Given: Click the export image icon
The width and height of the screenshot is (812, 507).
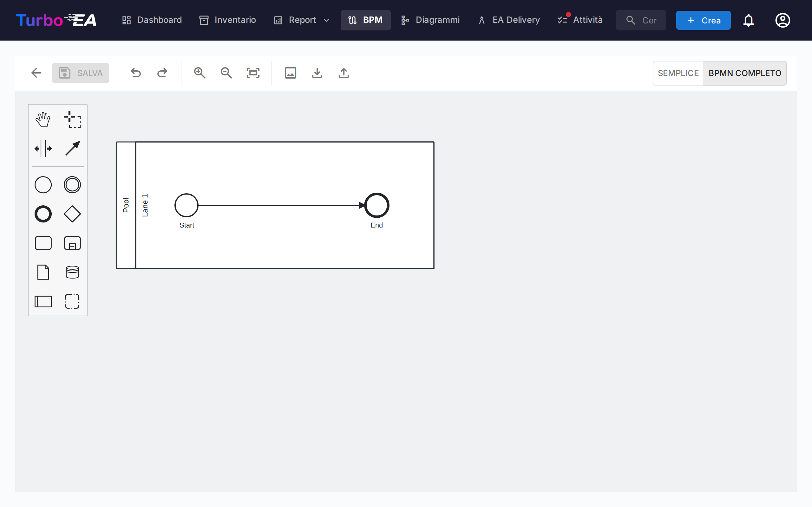Looking at the screenshot, I should tap(290, 73).
